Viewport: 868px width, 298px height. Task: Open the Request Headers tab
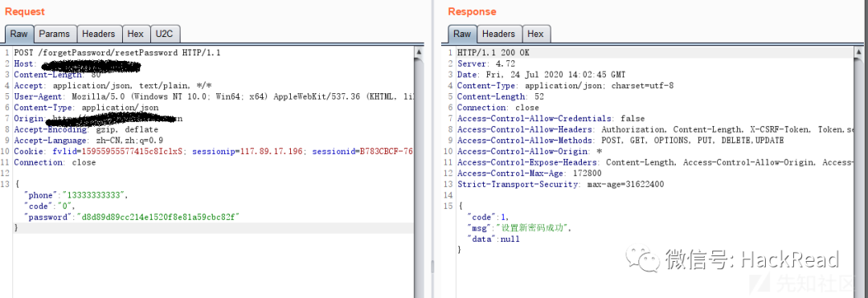click(99, 34)
